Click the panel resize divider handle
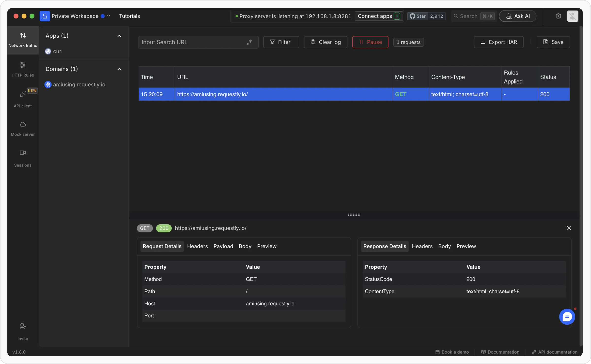 [354, 215]
